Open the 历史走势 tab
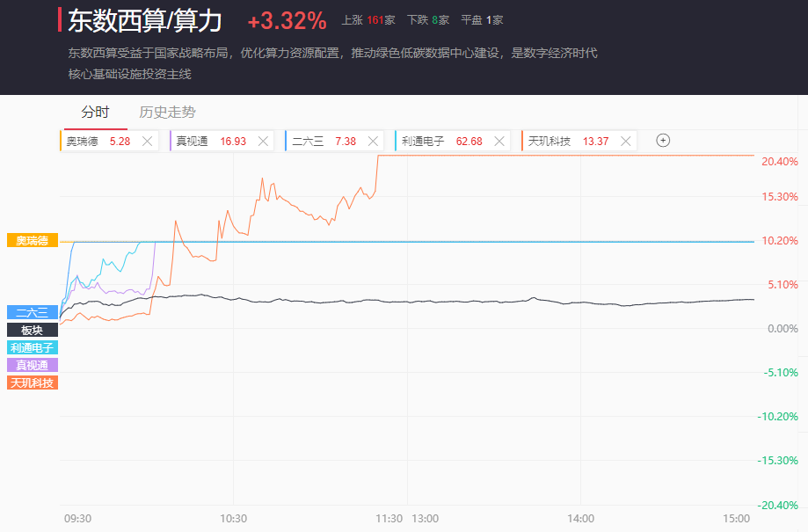The image size is (808, 532). click(x=167, y=113)
